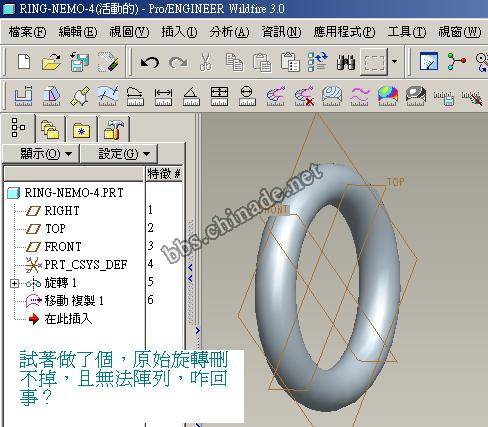Click the New file icon

(x=24, y=62)
